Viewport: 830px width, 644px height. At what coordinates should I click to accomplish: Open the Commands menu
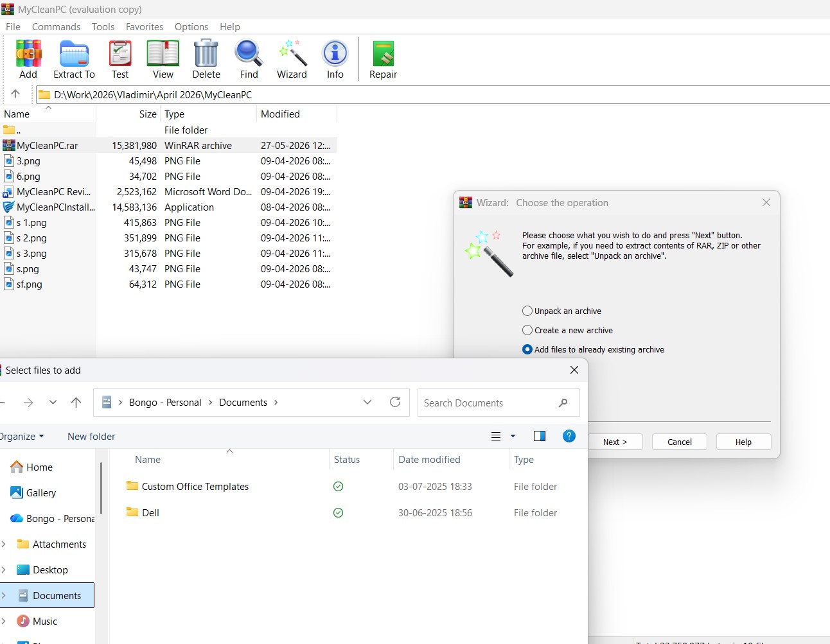click(56, 26)
